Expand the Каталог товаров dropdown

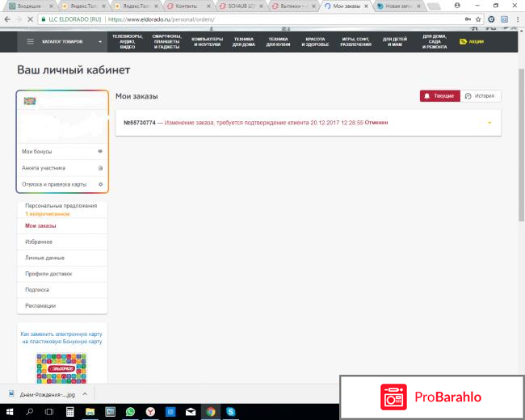click(100, 41)
